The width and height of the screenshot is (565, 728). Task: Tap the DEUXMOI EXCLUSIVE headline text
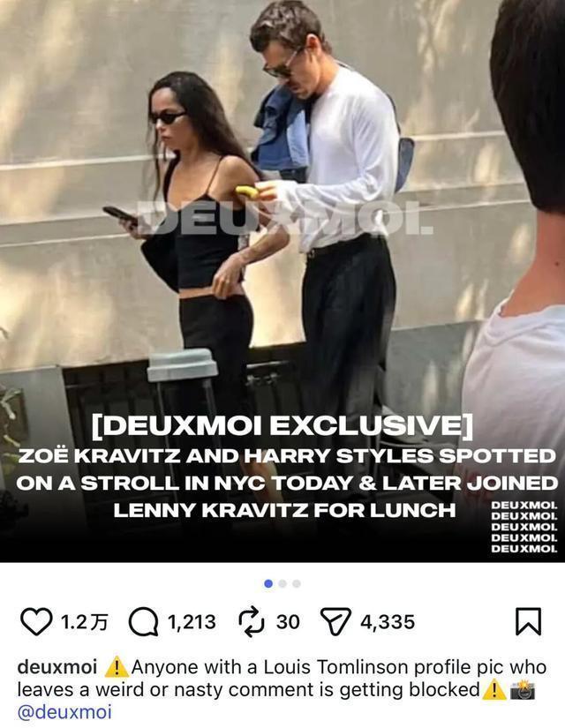(x=283, y=425)
